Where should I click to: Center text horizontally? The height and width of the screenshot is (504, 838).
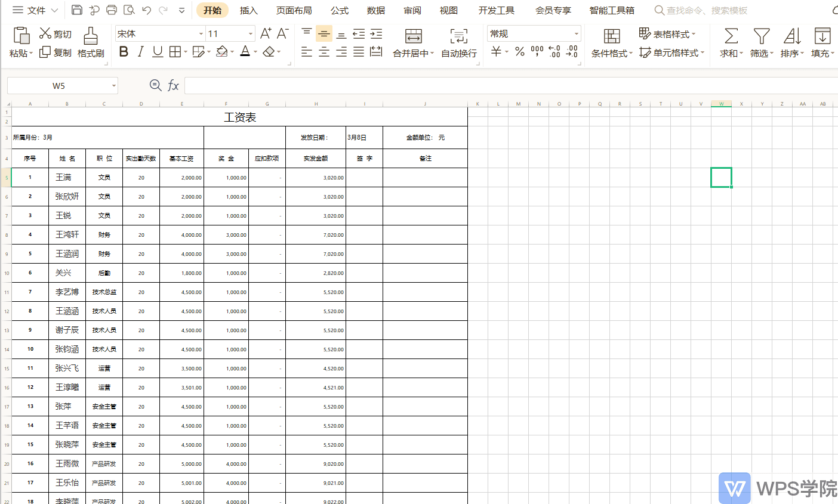[324, 52]
